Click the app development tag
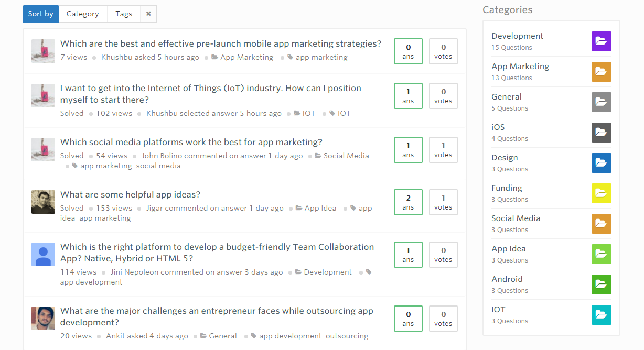644x350 pixels. (x=91, y=282)
